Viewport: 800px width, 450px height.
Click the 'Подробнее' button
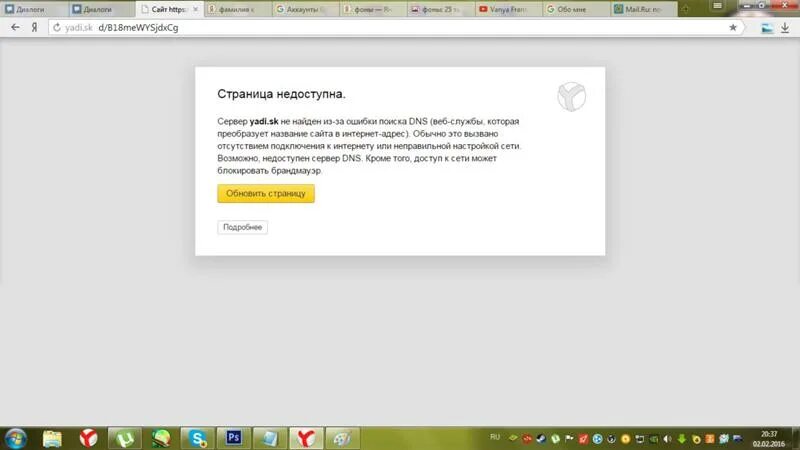tap(242, 227)
